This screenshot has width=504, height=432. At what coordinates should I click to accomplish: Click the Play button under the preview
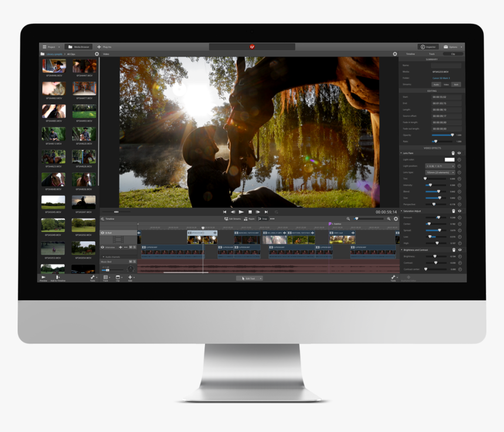point(241,212)
